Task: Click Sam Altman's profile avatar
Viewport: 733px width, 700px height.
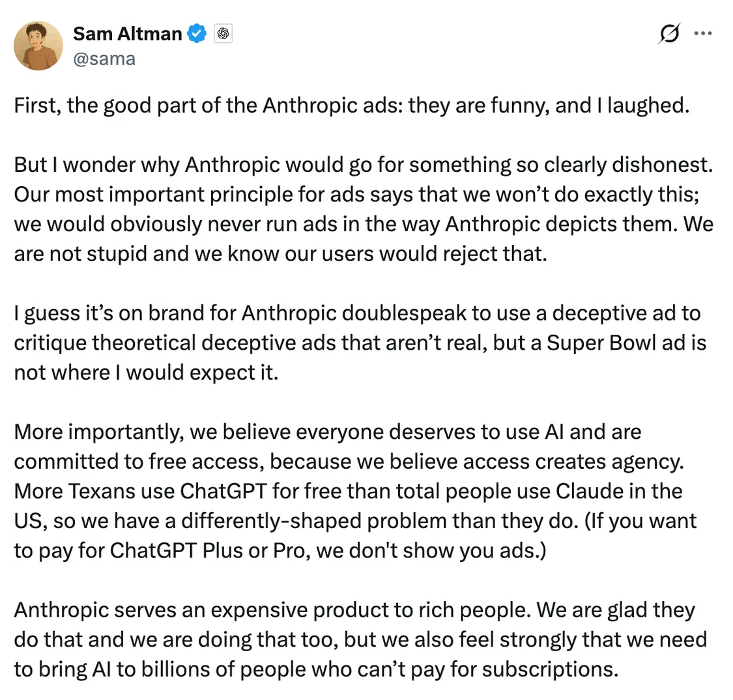Action: [38, 46]
